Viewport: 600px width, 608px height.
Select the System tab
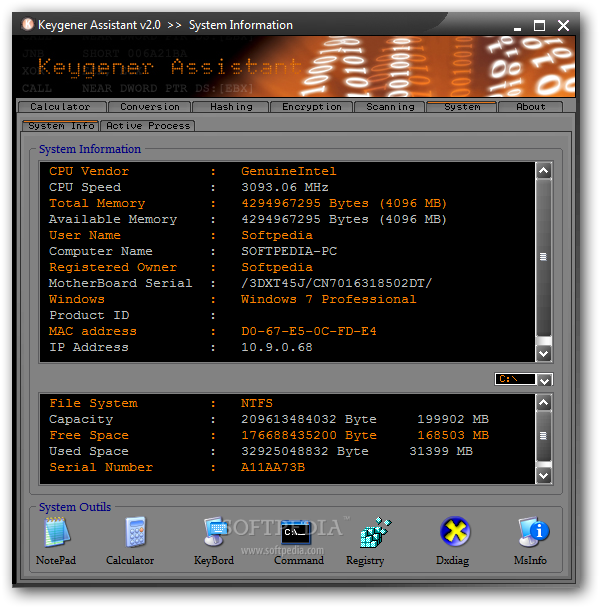[x=462, y=107]
